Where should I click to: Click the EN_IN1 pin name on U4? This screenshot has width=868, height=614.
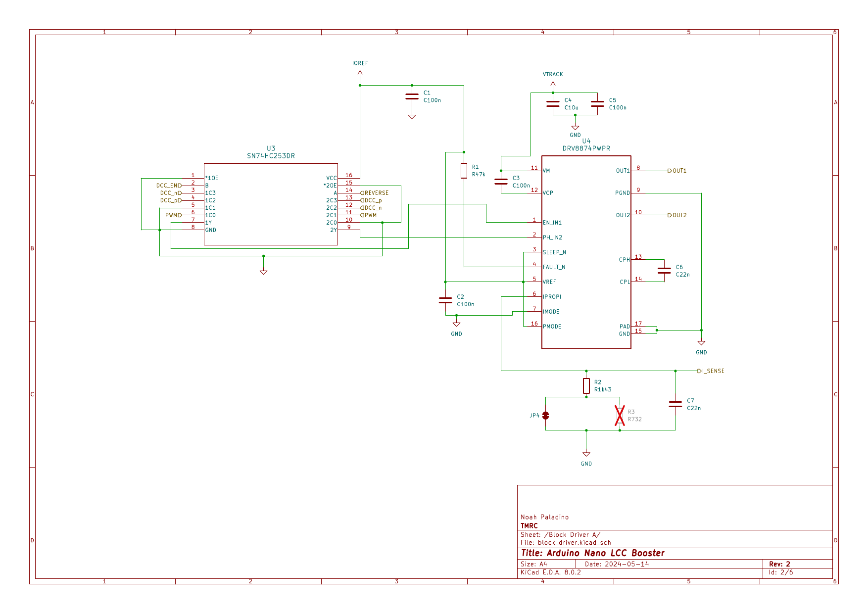point(552,223)
